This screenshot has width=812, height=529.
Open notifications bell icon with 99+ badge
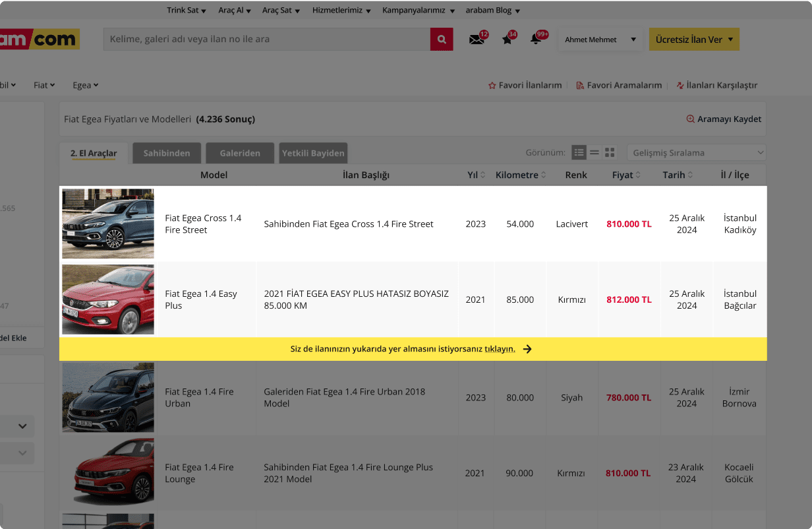tap(537, 40)
